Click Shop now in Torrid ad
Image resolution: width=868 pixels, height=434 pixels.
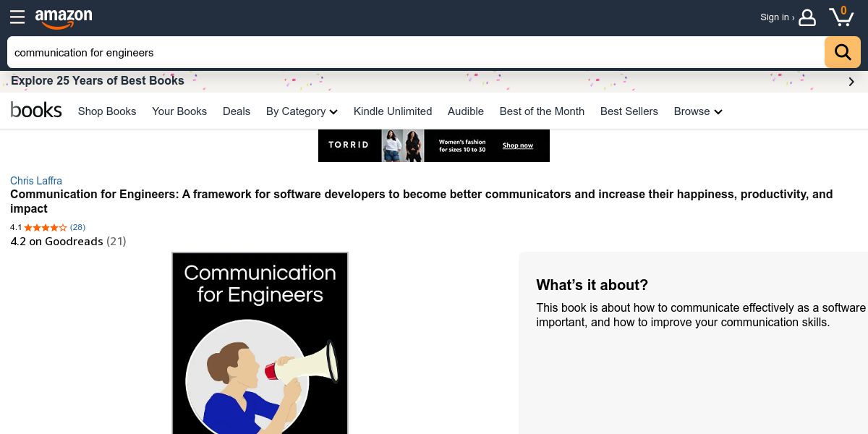click(518, 145)
